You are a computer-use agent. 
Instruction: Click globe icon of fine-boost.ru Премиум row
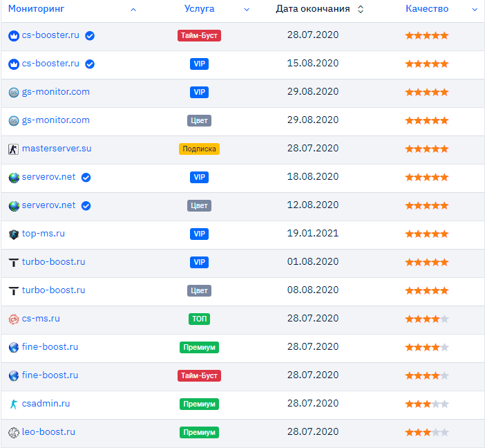(x=14, y=347)
